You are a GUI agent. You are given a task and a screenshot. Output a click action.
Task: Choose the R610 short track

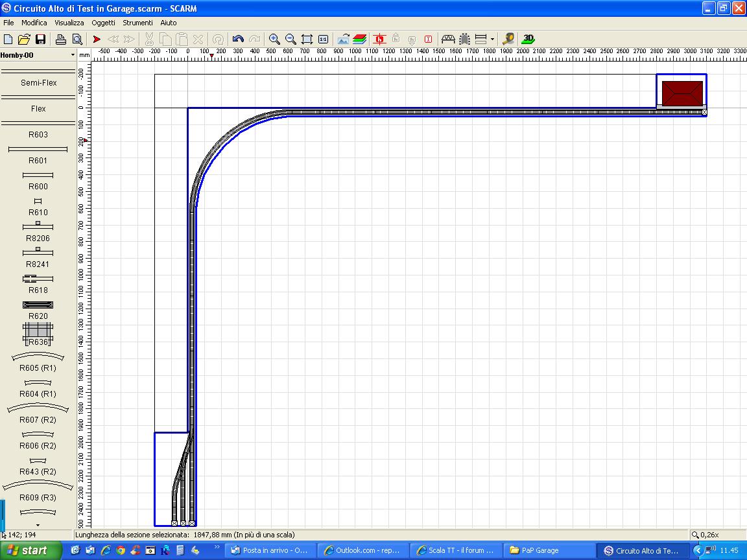pos(38,207)
